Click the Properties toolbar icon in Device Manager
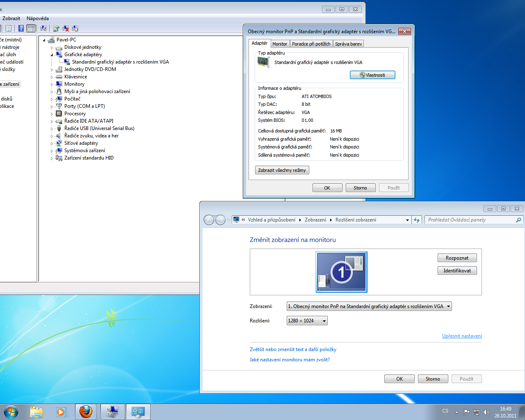This screenshot has width=525, height=420. tap(8, 28)
